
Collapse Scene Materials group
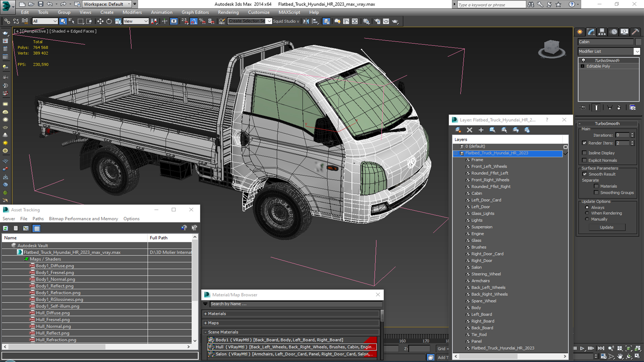(x=205, y=332)
